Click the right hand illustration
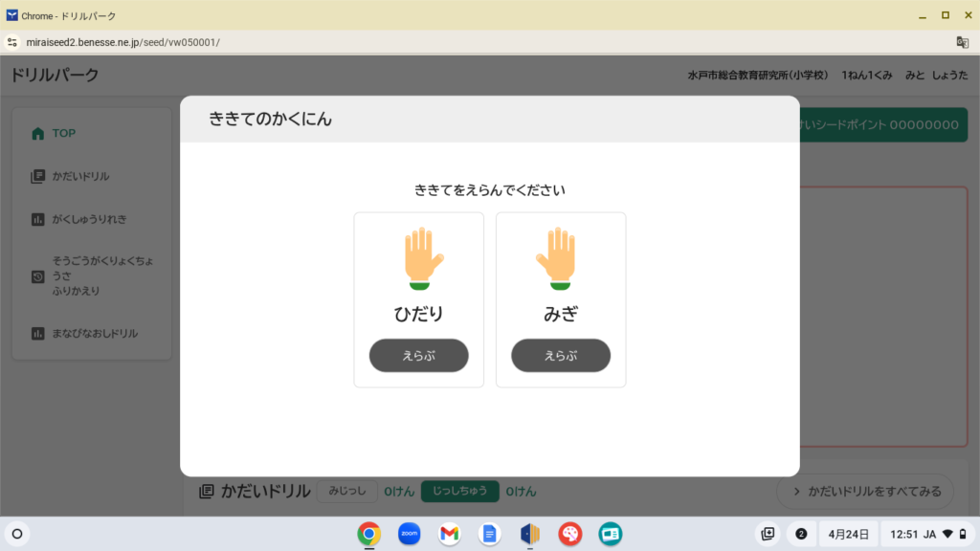Image resolution: width=980 pixels, height=551 pixels. pos(556,258)
